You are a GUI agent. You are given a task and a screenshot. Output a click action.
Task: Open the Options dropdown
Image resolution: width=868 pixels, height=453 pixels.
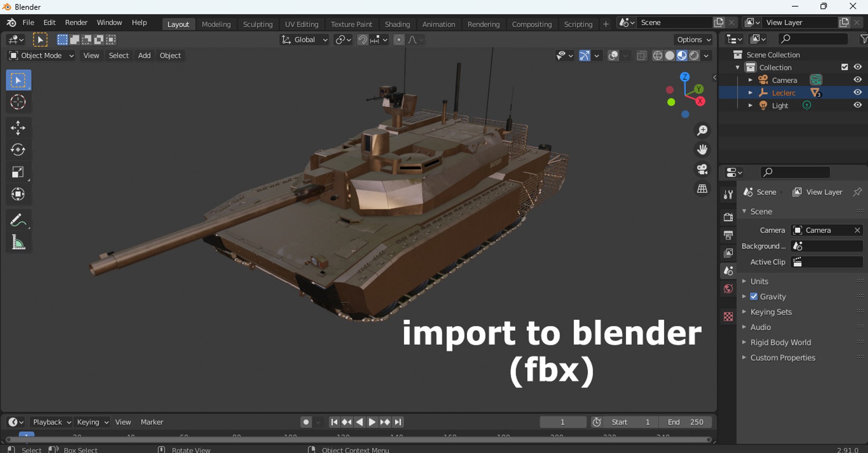point(693,40)
